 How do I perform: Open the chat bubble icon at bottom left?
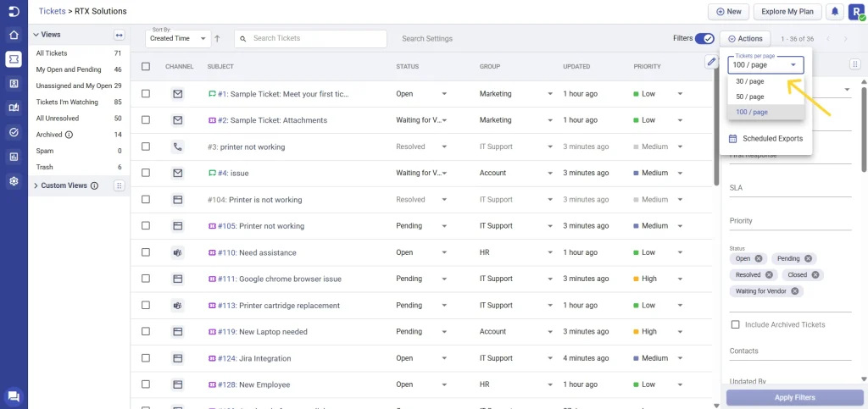click(14, 395)
